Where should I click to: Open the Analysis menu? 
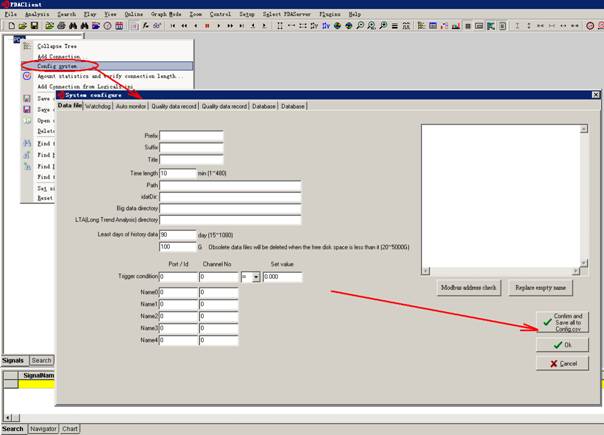[36, 15]
